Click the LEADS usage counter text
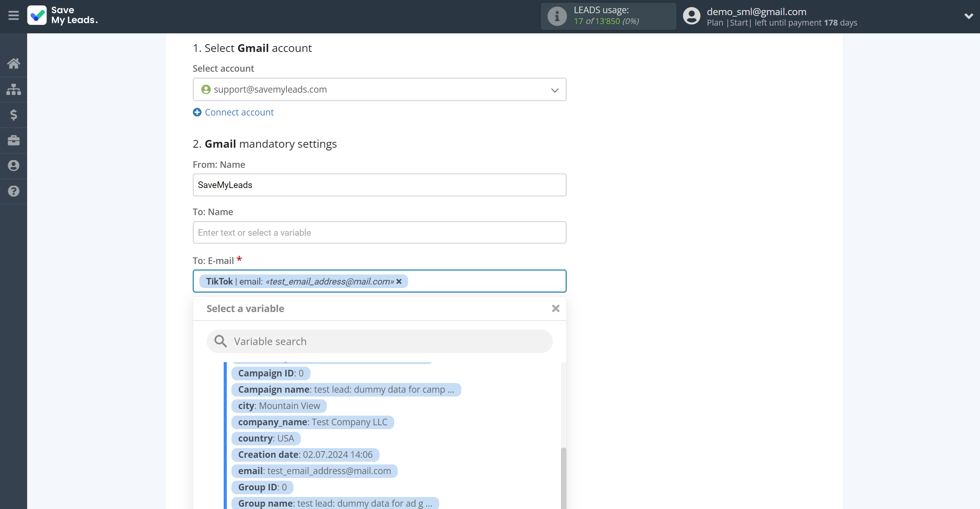Screen dimensions: 980x509 tap(607, 21)
